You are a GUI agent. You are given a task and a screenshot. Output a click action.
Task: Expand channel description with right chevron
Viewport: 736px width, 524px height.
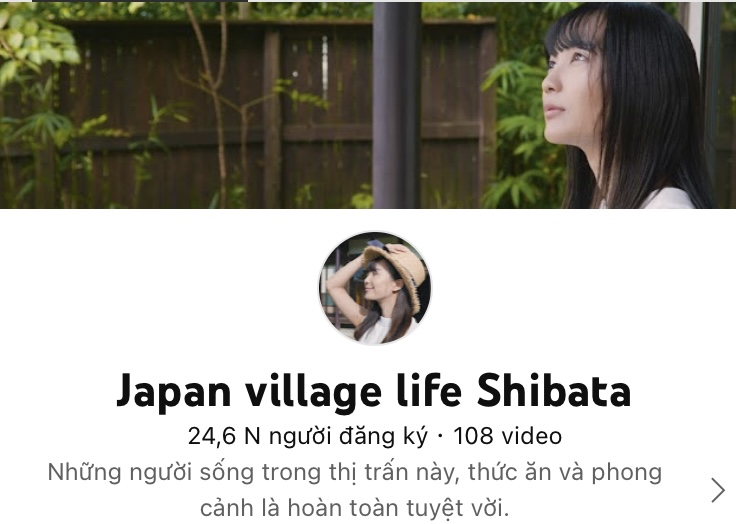(718, 490)
